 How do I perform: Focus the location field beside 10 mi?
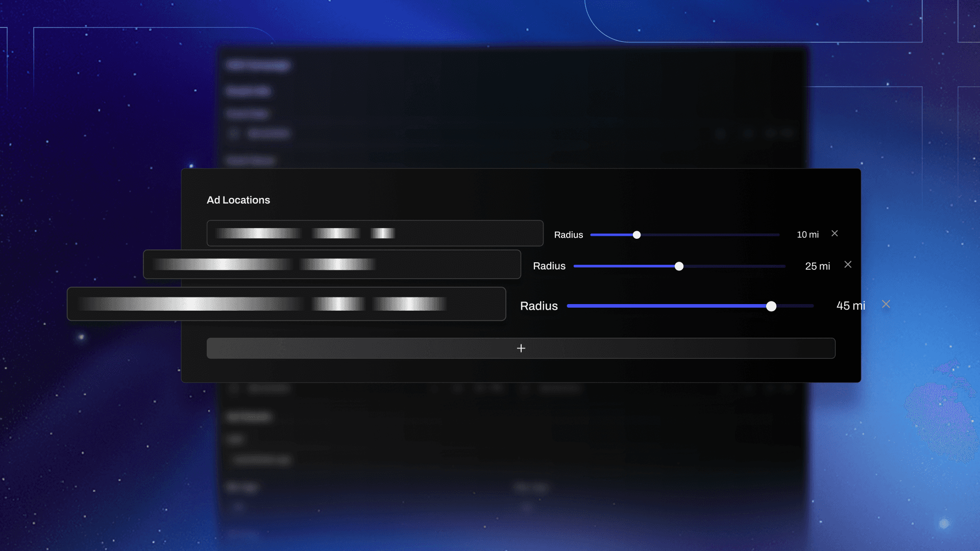[375, 233]
